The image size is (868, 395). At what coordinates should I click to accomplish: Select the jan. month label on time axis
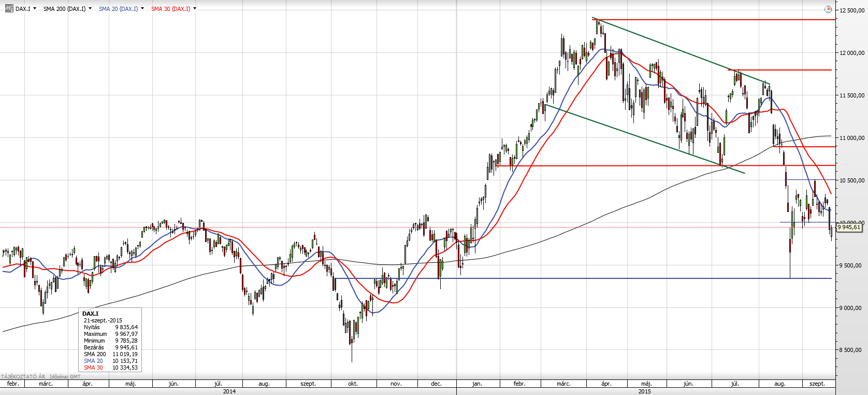click(x=477, y=384)
